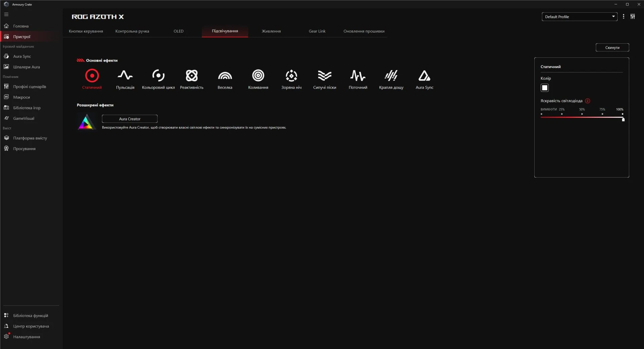Click the Aura Creator rainbow triangle logo
The width and height of the screenshot is (644, 349).
click(x=87, y=122)
